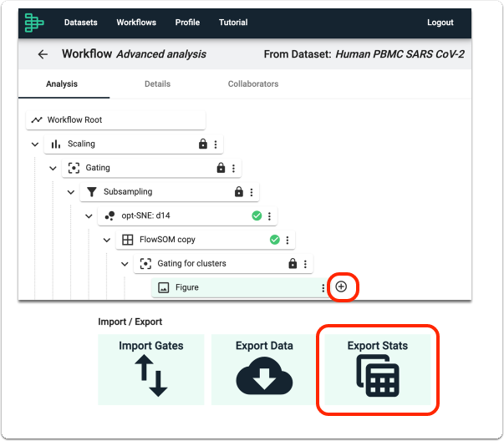This screenshot has width=504, height=441.
Task: Click the Subsampling funnel icon
Action: [x=92, y=192]
